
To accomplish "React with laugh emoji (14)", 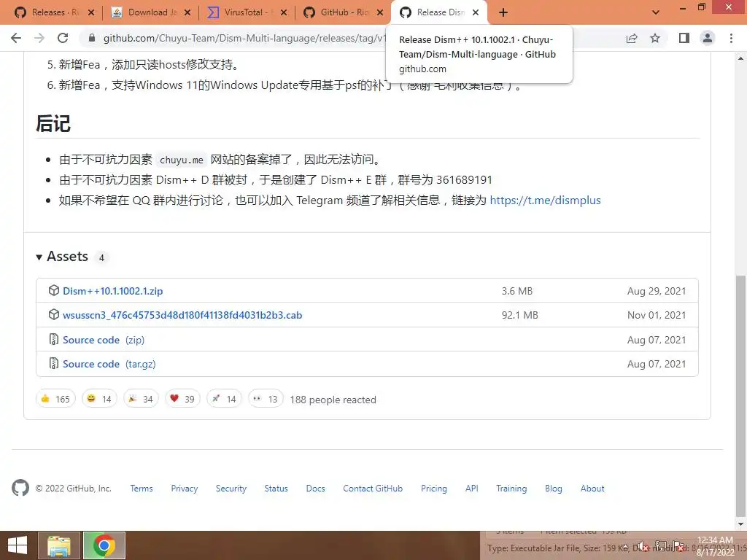I will pyautogui.click(x=99, y=399).
